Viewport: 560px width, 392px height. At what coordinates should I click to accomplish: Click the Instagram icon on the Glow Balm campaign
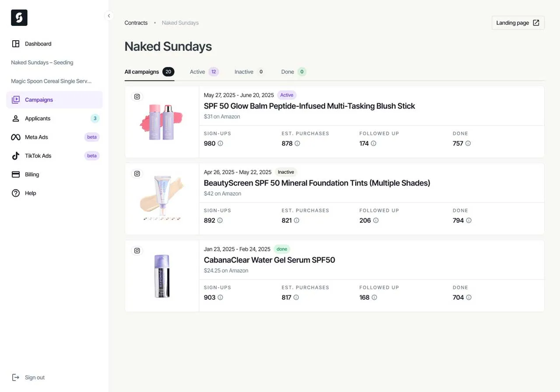(x=137, y=96)
